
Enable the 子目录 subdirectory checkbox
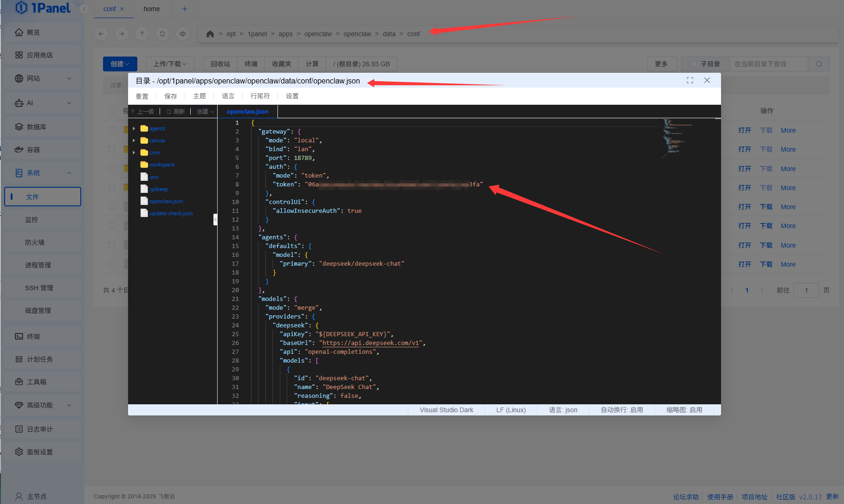click(x=694, y=64)
